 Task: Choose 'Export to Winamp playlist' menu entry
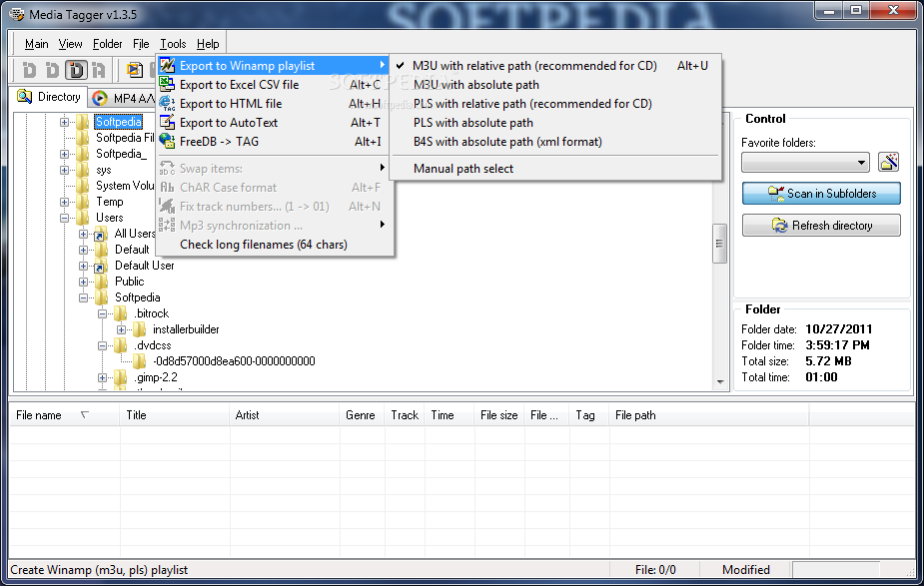coord(273,66)
